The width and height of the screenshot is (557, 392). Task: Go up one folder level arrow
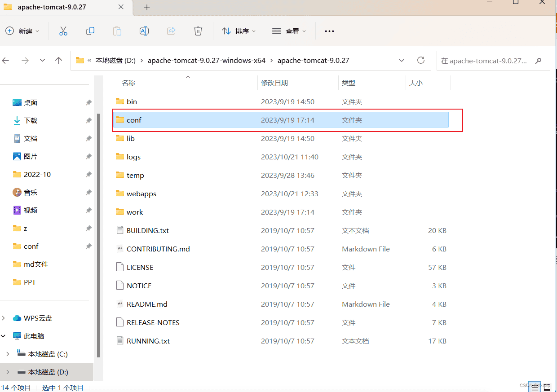pos(58,60)
